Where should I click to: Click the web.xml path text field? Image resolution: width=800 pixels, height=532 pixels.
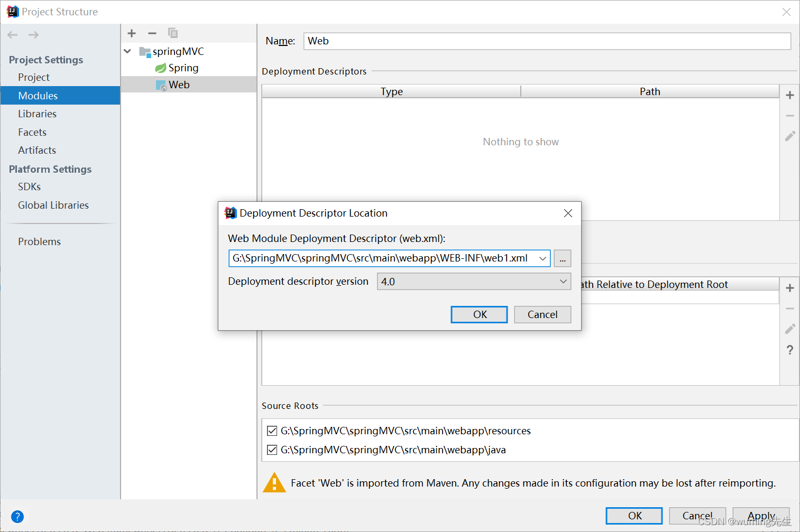[382, 258]
